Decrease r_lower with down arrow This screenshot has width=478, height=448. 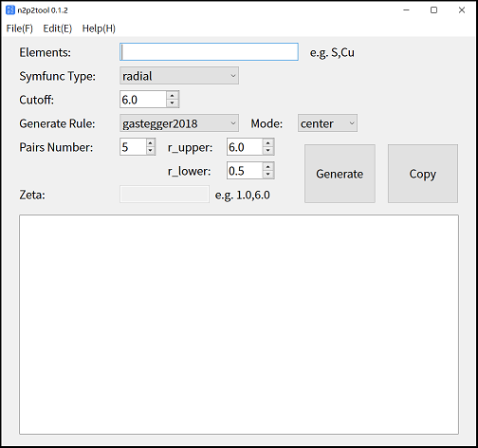pos(268,175)
